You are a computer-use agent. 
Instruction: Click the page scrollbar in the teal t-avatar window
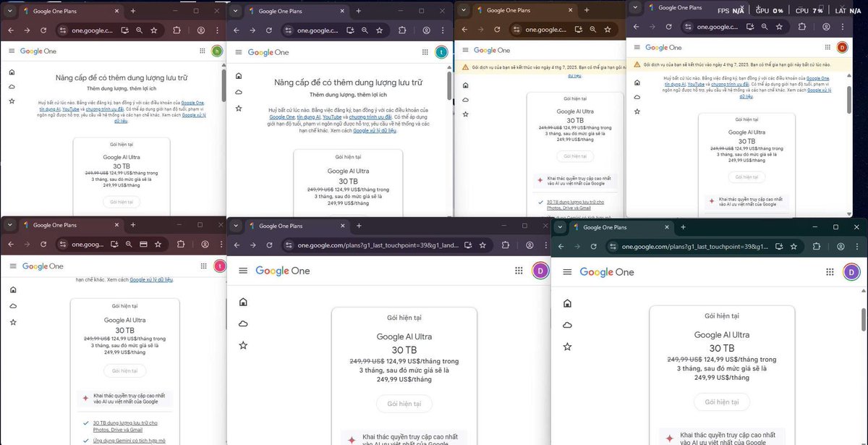click(450, 85)
